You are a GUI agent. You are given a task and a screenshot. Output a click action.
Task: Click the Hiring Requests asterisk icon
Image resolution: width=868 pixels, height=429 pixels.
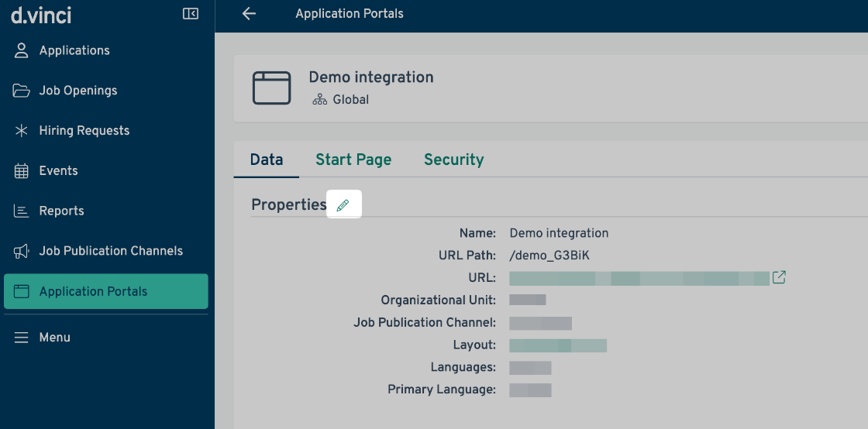(x=22, y=131)
